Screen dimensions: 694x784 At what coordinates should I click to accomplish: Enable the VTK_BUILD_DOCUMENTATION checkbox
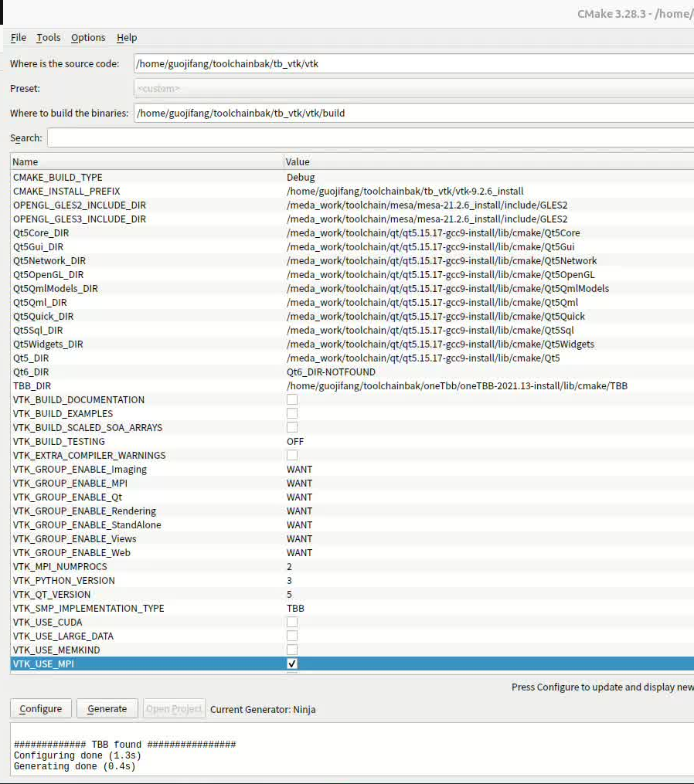[291, 399]
